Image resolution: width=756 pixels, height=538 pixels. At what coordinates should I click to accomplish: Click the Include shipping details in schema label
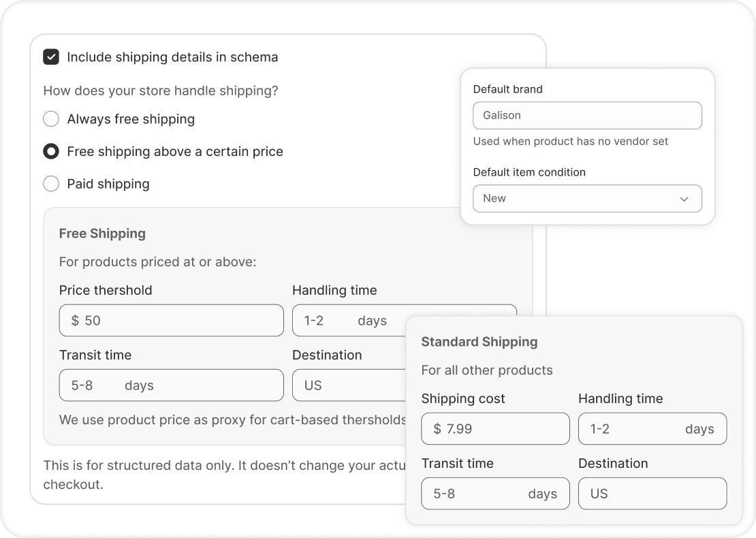point(172,57)
